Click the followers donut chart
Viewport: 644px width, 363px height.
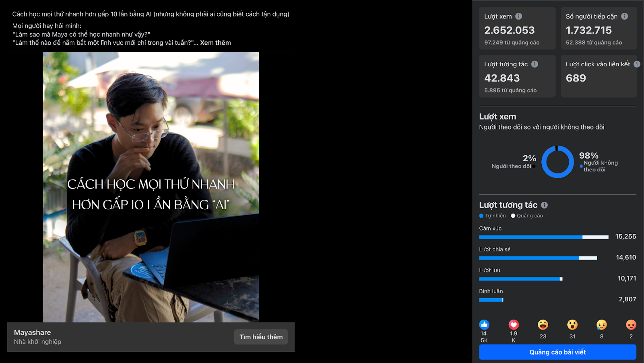point(557,162)
